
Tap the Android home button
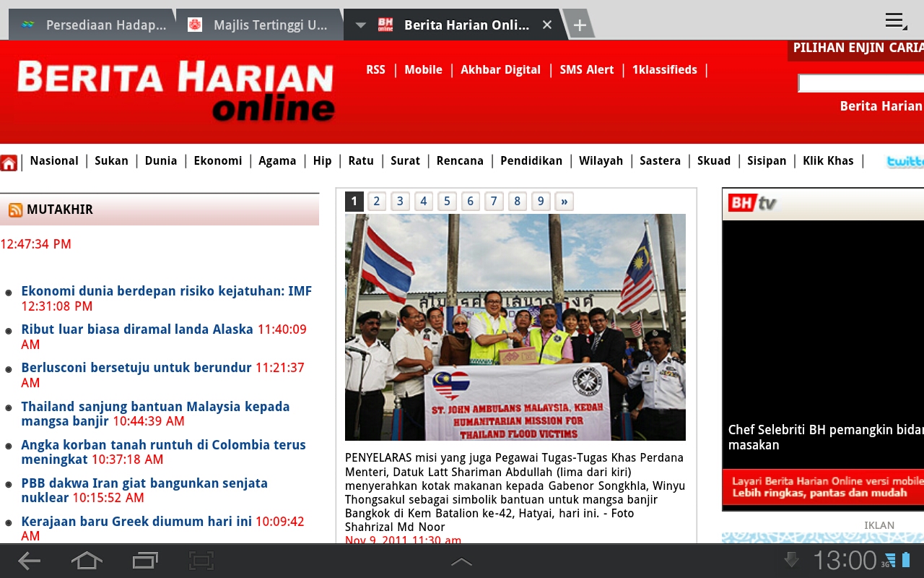(86, 561)
